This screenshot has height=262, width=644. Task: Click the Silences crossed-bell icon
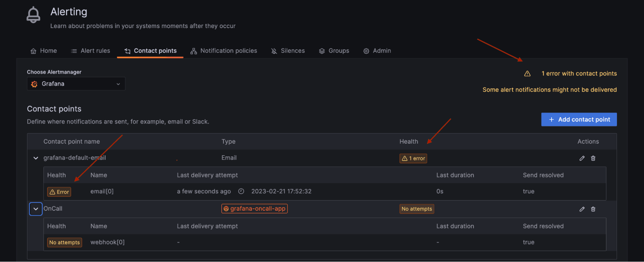[274, 51]
